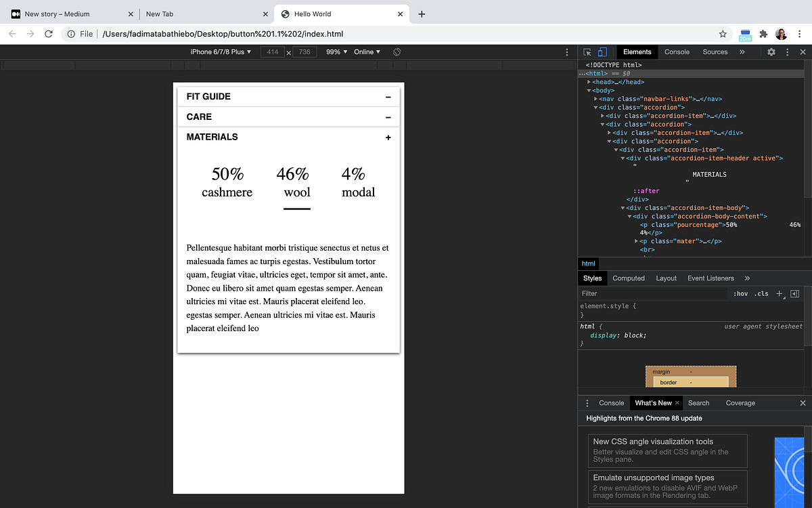Viewport: 812px width, 508px height.
Task: Toggle the device toolbar off
Action: tap(602, 51)
